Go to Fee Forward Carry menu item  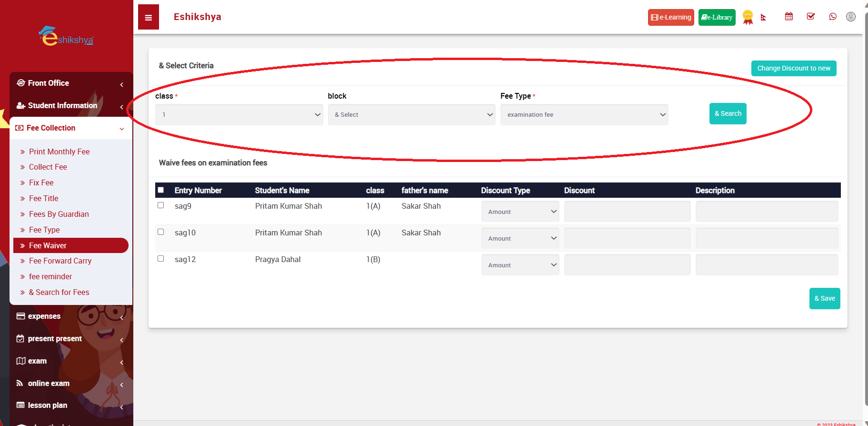(x=60, y=261)
